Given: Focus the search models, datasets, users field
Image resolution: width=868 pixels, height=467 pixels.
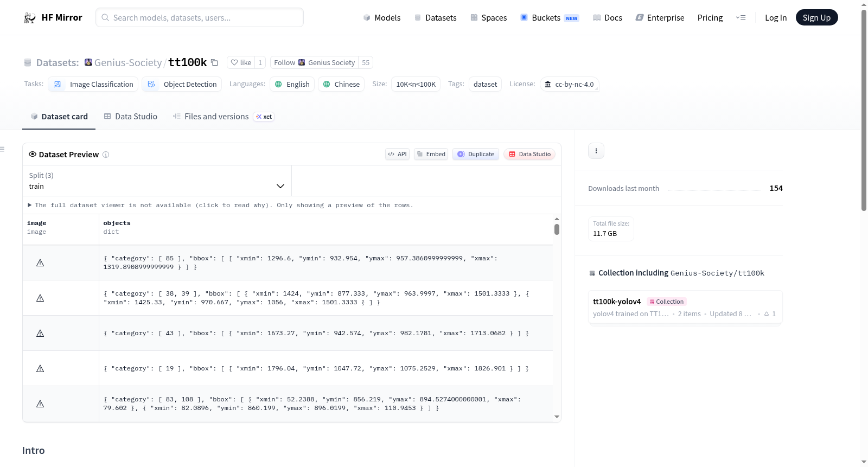Looking at the screenshot, I should click(200, 17).
